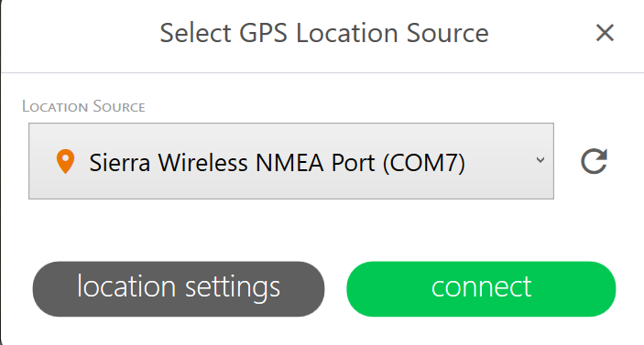Viewport: 644px width, 345px height.
Task: Click the refresh location sources icon
Action: [594, 161]
